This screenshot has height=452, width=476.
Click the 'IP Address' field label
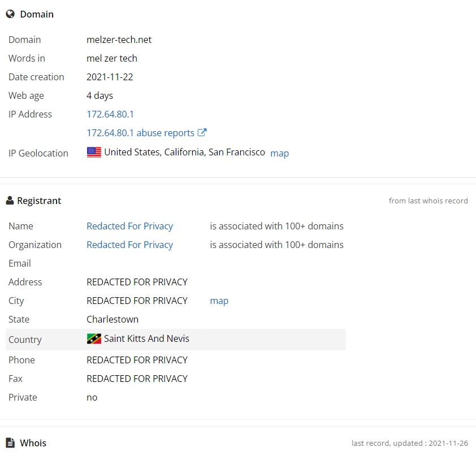(30, 114)
